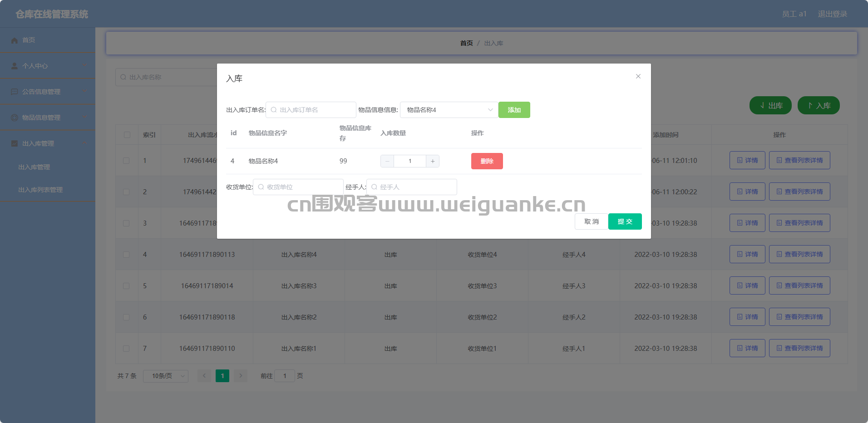Click cell 收货单位2 in table

[482, 317]
